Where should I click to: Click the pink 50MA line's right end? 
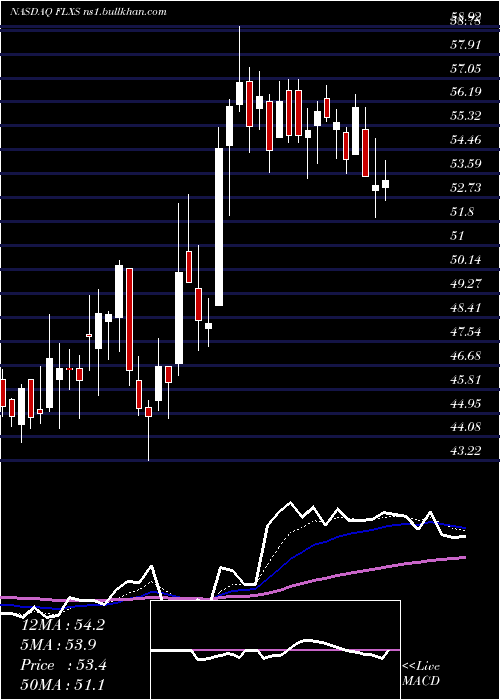coord(464,557)
